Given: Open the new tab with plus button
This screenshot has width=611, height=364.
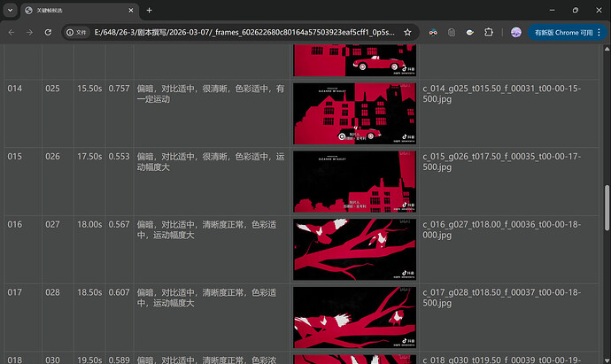Looking at the screenshot, I should pos(149,10).
